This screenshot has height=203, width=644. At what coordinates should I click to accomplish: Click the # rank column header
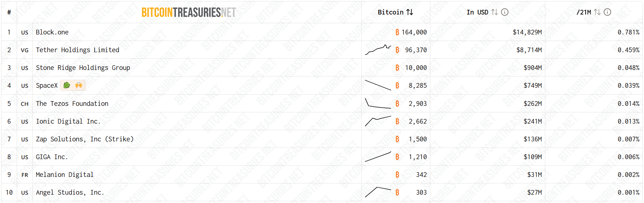(x=9, y=12)
